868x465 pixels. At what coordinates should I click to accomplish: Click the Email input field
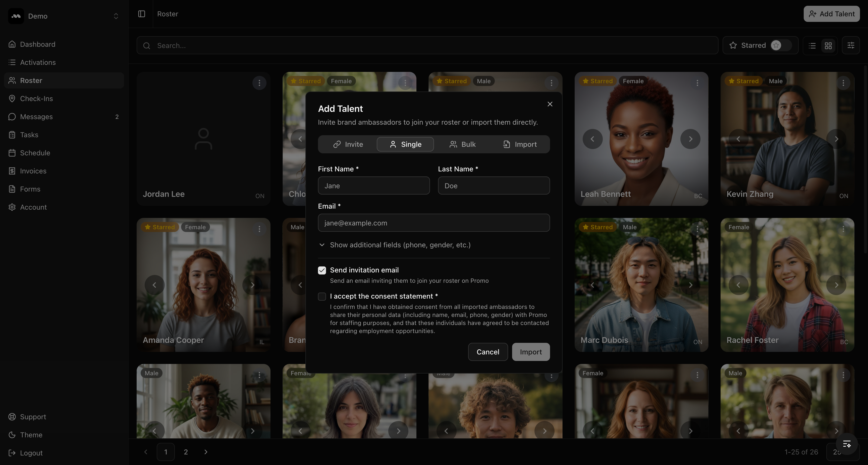(434, 223)
